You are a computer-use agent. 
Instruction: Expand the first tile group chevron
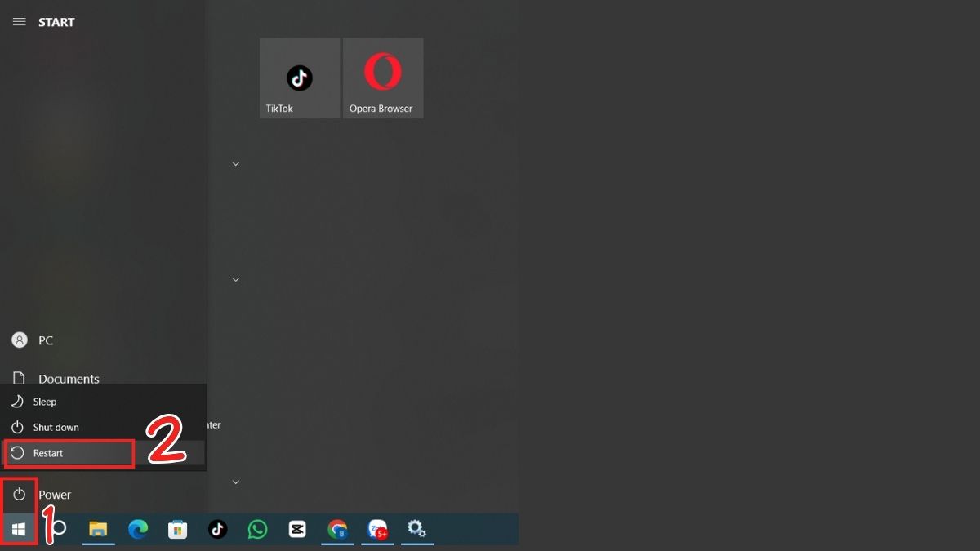coord(235,163)
